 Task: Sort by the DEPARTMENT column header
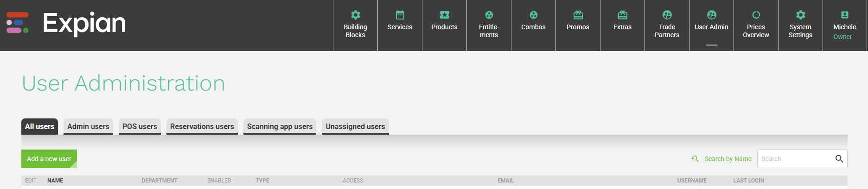click(160, 181)
